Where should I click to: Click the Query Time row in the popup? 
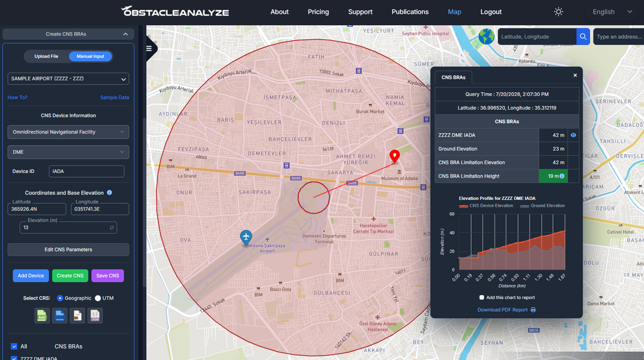pyautogui.click(x=507, y=94)
